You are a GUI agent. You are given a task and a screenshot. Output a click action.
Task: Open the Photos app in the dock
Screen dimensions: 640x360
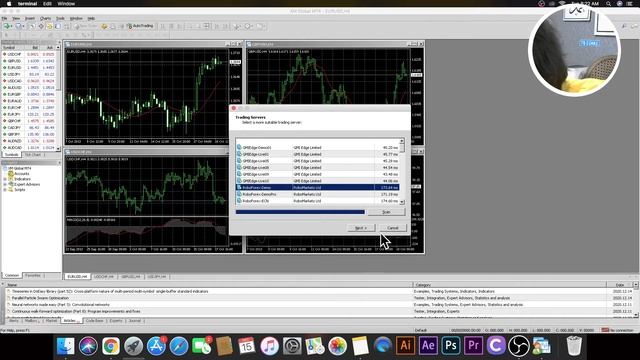338,346
